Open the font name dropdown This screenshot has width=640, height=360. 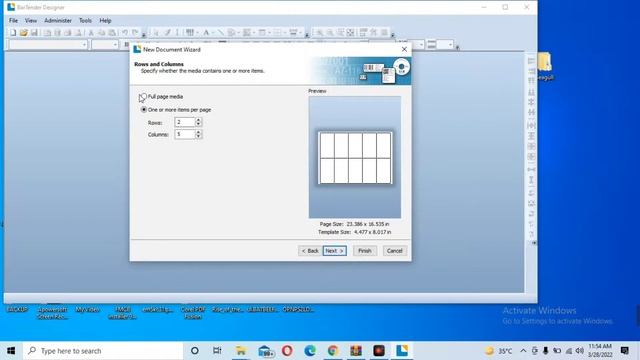point(84,44)
